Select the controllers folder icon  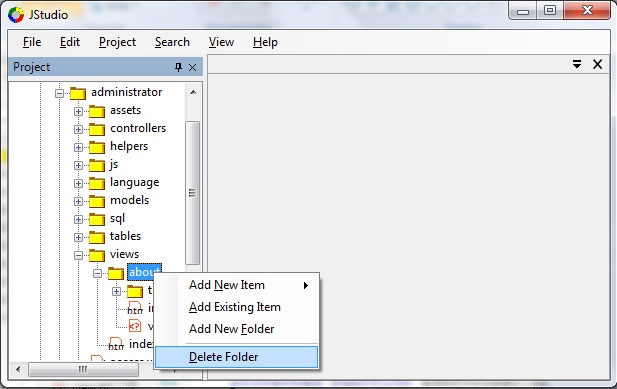pos(97,129)
